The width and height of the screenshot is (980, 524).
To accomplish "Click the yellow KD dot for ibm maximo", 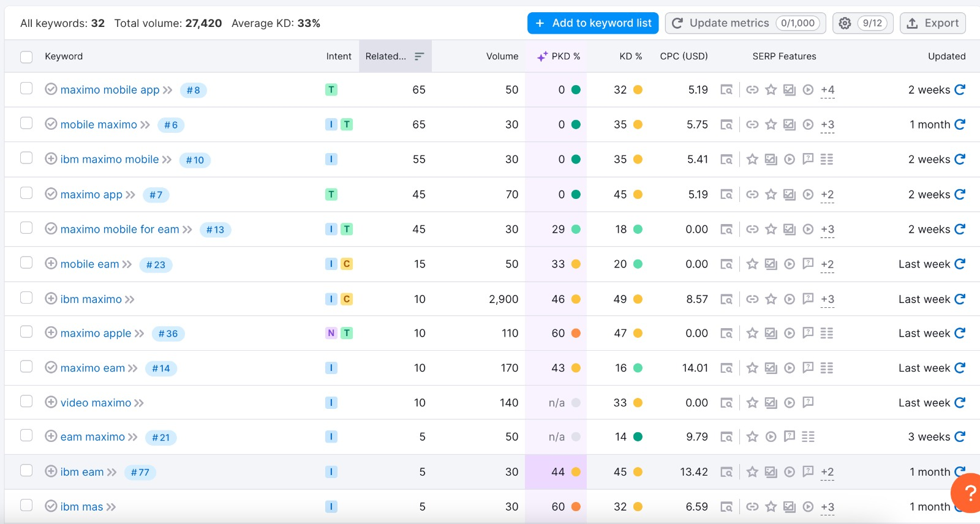I will (638, 299).
